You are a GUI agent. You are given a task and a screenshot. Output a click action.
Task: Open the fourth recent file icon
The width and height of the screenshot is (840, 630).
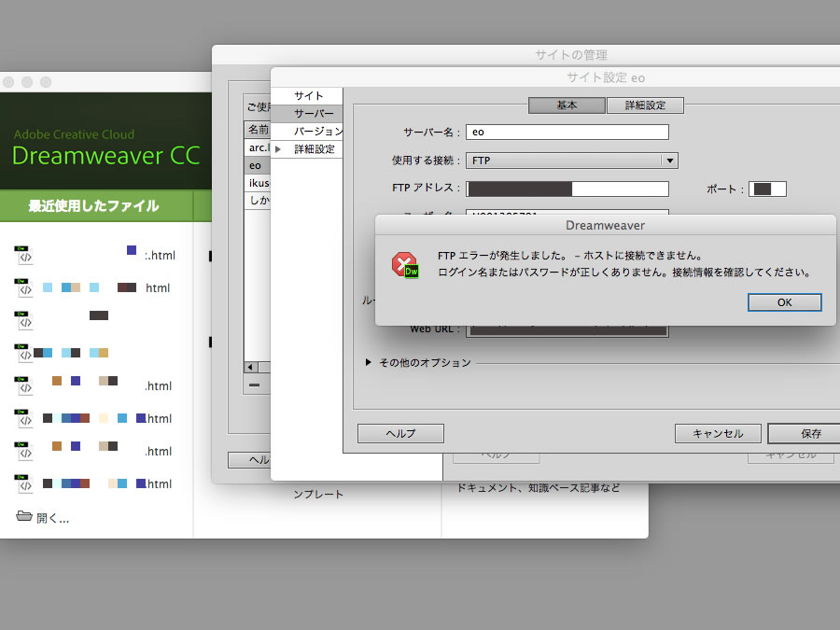[23, 353]
